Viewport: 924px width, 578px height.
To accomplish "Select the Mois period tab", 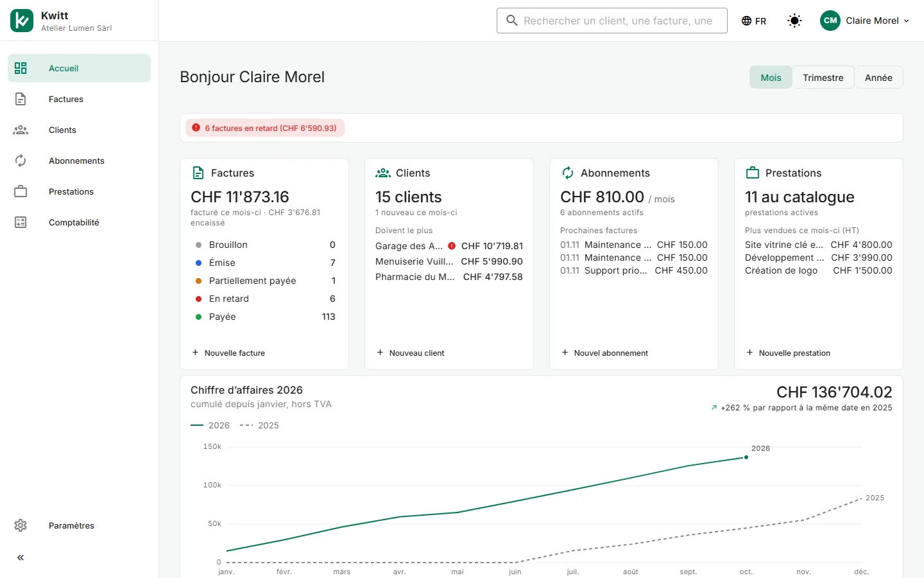I will point(771,78).
